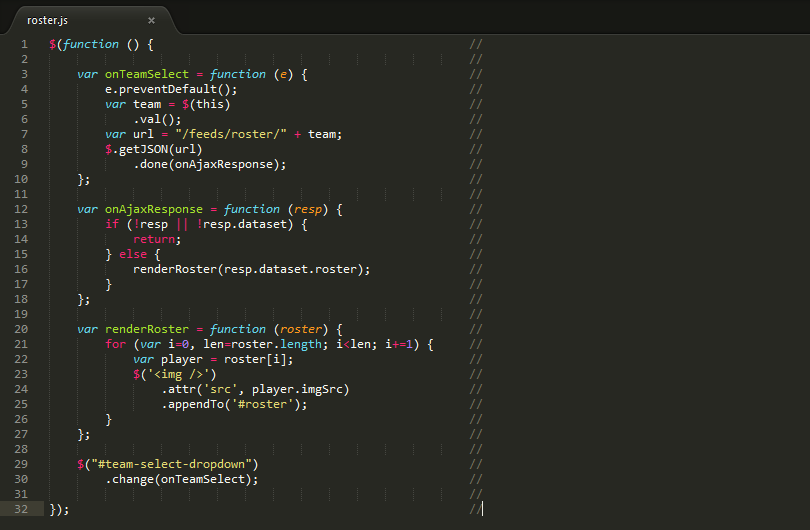Click player variable on line 22
This screenshot has height=530, width=810.
click(x=181, y=359)
